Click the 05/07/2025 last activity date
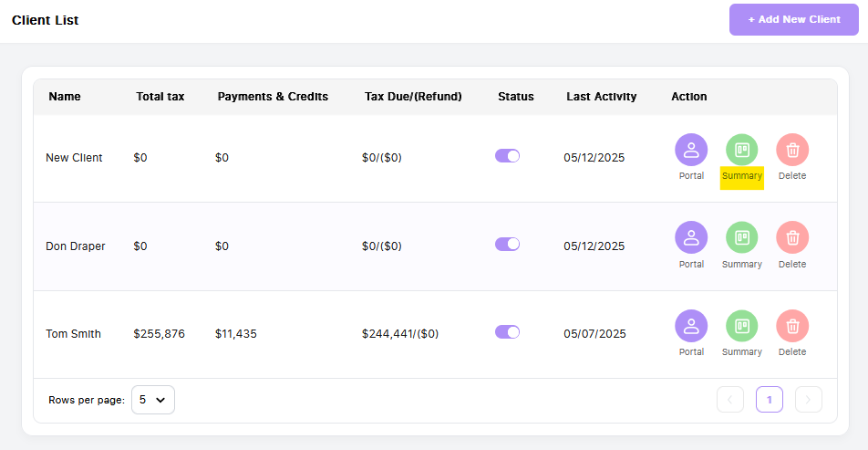 594,334
